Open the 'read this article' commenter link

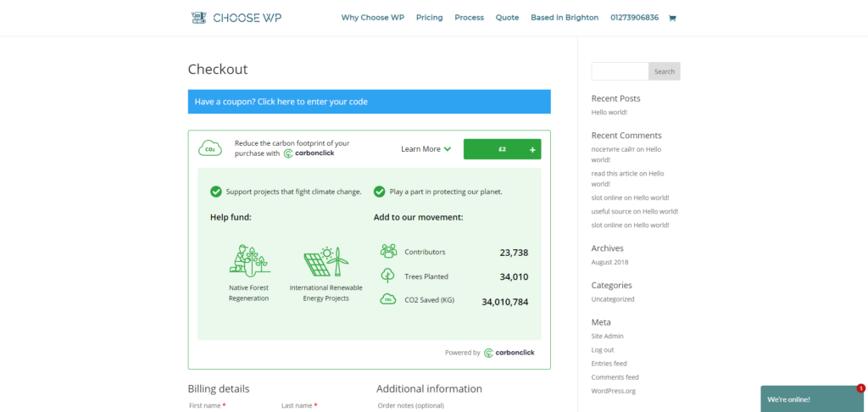615,174
